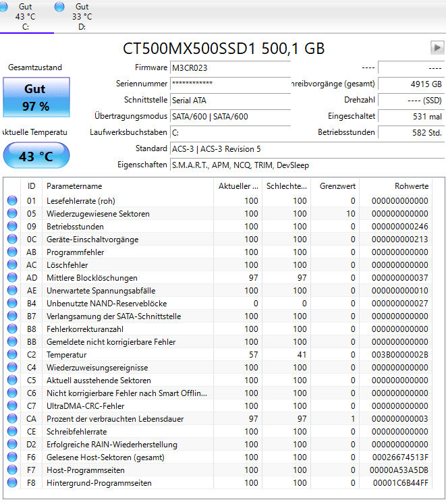Viewport: 446px width, 504px height.
Task: Select the Wiederzugewiesene Sektoren parameter name
Action: click(98, 214)
